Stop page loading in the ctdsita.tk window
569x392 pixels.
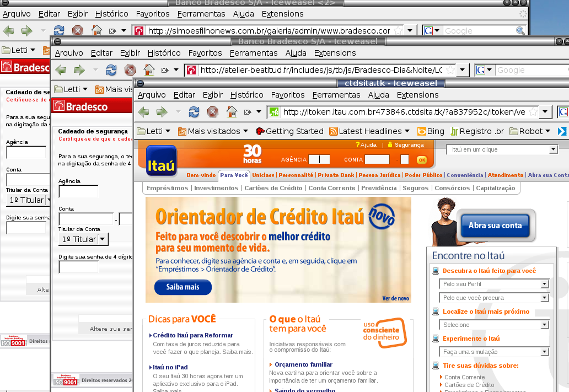[x=213, y=112]
